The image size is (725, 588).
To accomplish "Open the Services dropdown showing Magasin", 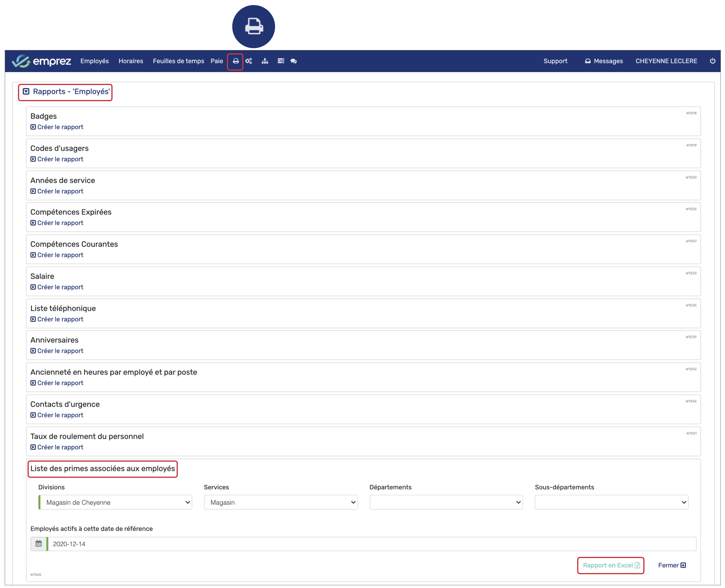I will pos(281,502).
